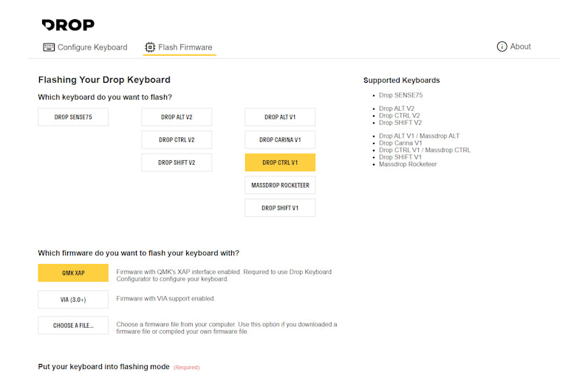Click the Supported Keyboards heading
The height and width of the screenshot is (392, 588).
click(x=401, y=80)
